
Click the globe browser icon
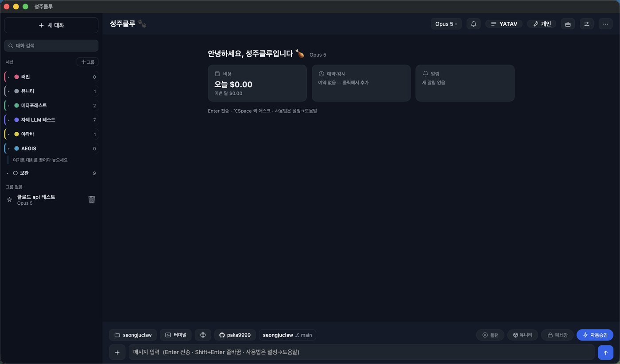pyautogui.click(x=203, y=335)
